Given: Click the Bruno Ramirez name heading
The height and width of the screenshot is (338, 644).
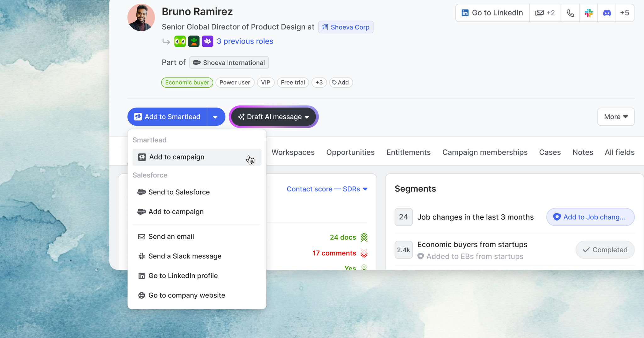Looking at the screenshot, I should (x=197, y=12).
